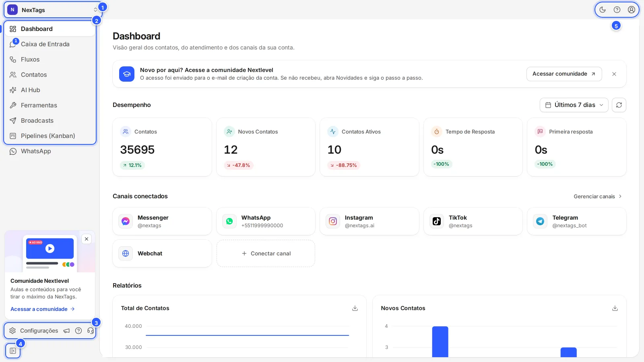Follow the Acessar a comunidade sidebar link
This screenshot has width=644, height=362.
[x=43, y=309]
